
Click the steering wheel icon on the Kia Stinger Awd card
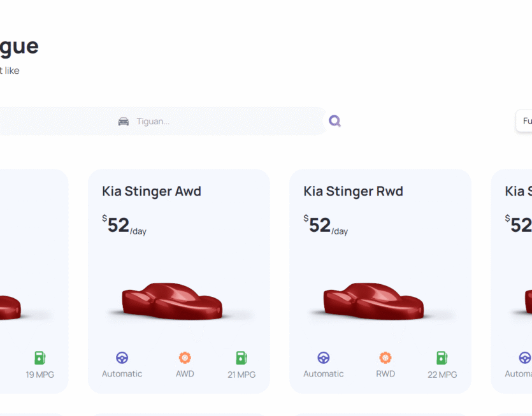point(122,358)
